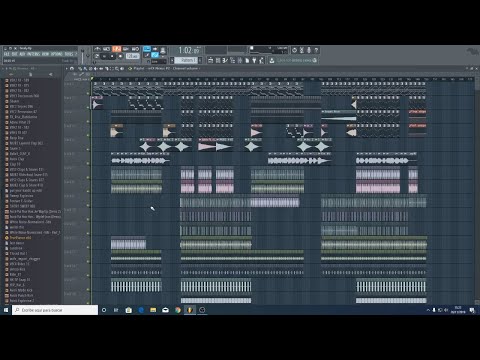Click the transport stop button

click(112, 56)
